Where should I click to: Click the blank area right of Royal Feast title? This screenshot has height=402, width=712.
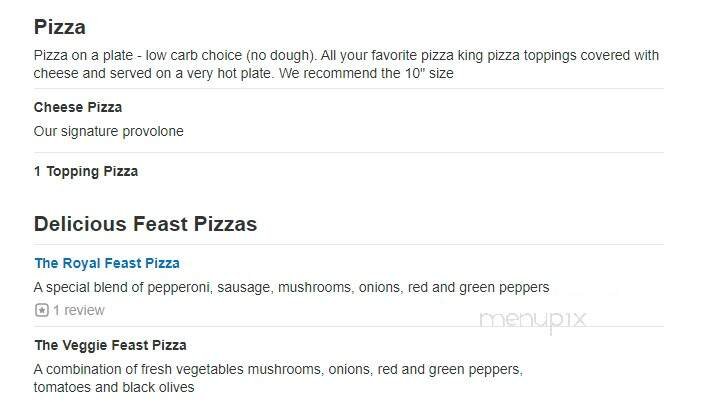coord(420,263)
